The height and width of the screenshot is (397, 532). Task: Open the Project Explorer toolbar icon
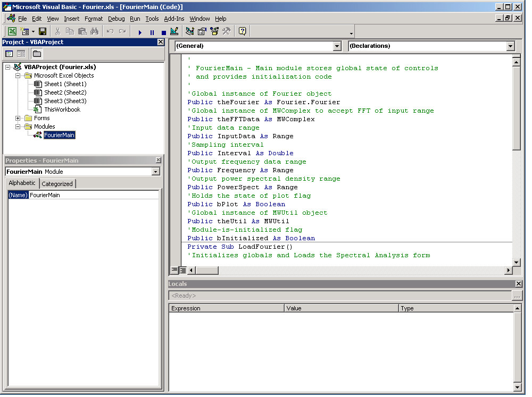(190, 31)
